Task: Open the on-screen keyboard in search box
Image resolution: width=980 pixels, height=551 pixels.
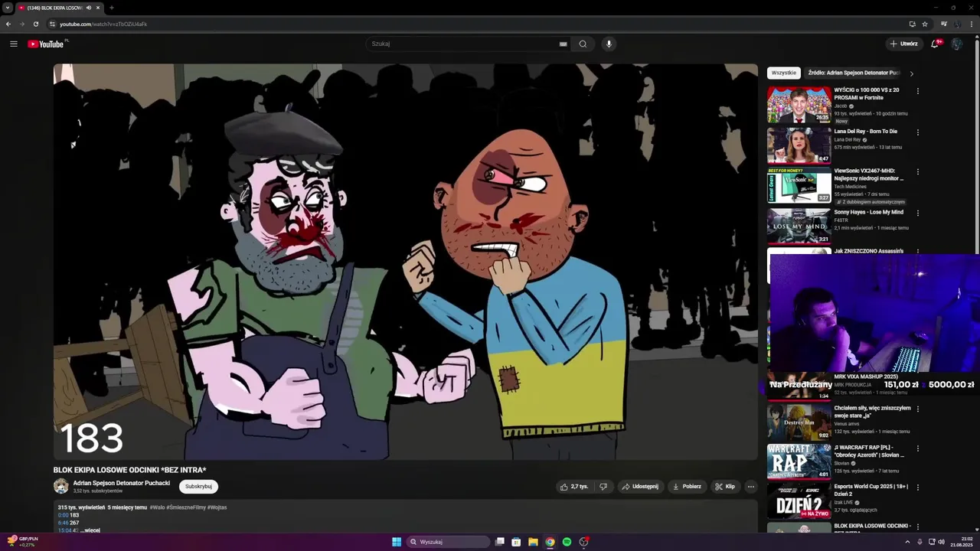Action: (x=563, y=44)
